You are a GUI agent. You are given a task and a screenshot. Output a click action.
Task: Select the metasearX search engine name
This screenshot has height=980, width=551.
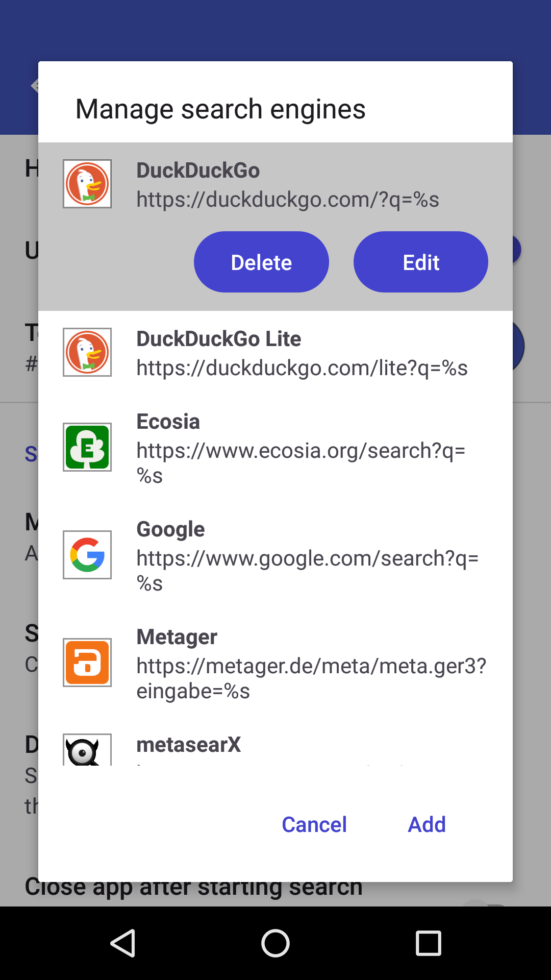pos(189,745)
